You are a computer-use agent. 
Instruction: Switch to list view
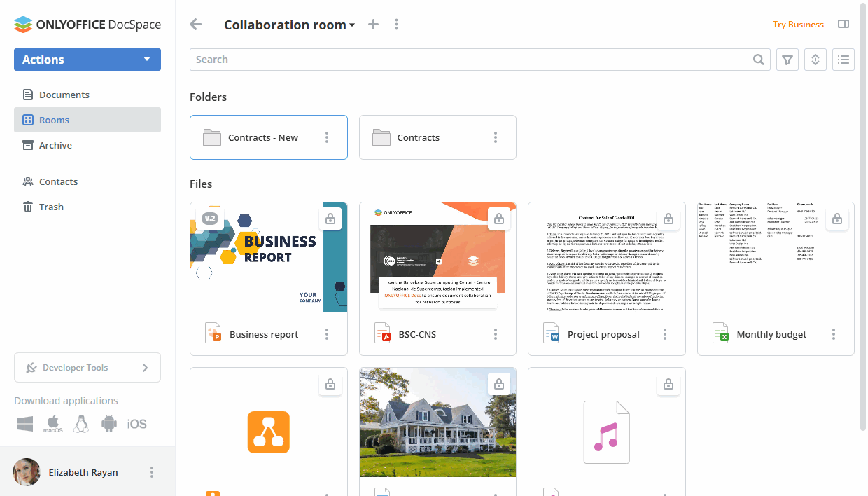(x=843, y=60)
